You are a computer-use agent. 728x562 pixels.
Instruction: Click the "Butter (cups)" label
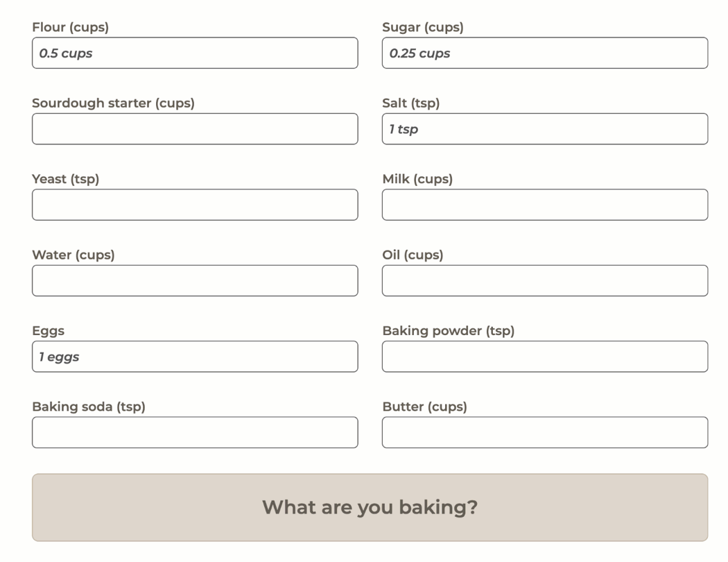click(x=424, y=407)
